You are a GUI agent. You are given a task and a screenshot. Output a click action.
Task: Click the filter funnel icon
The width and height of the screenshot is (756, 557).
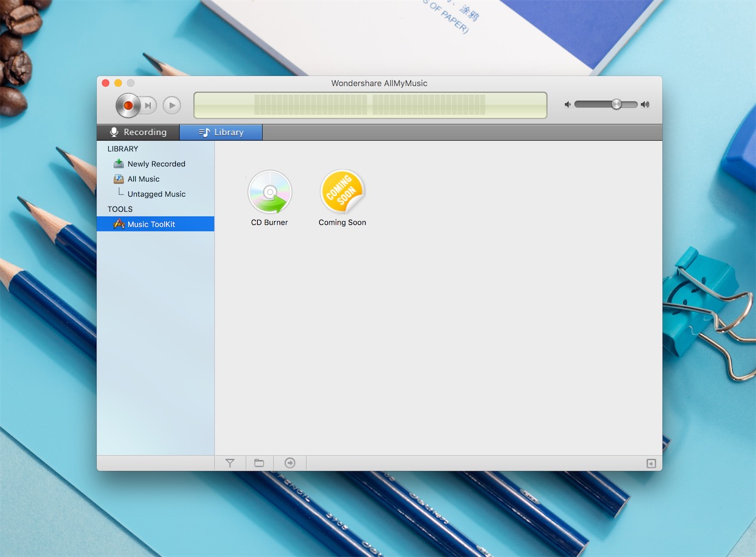pyautogui.click(x=230, y=463)
